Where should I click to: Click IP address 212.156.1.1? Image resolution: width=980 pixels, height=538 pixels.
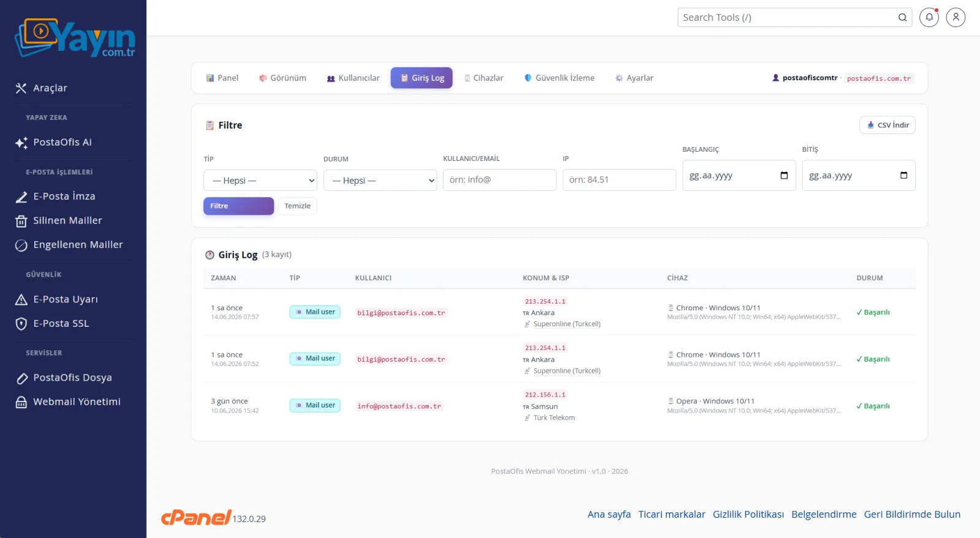point(545,395)
